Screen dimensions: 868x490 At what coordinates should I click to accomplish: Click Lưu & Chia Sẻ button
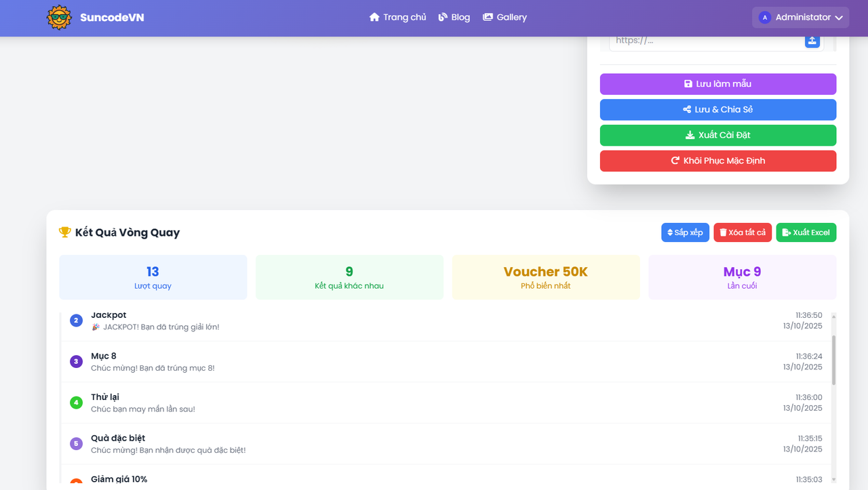coord(718,110)
